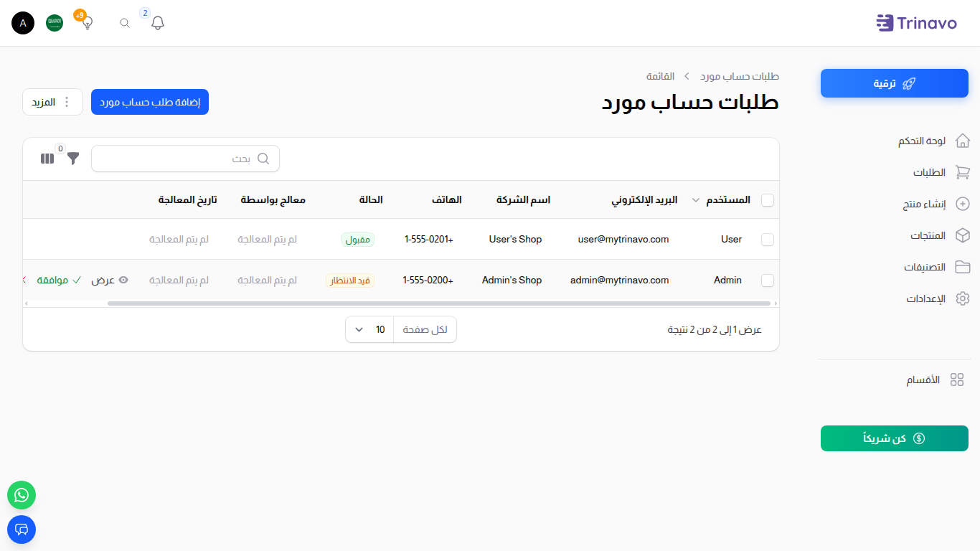Select all rows header checkbox
This screenshot has width=980, height=551.
[x=768, y=200]
